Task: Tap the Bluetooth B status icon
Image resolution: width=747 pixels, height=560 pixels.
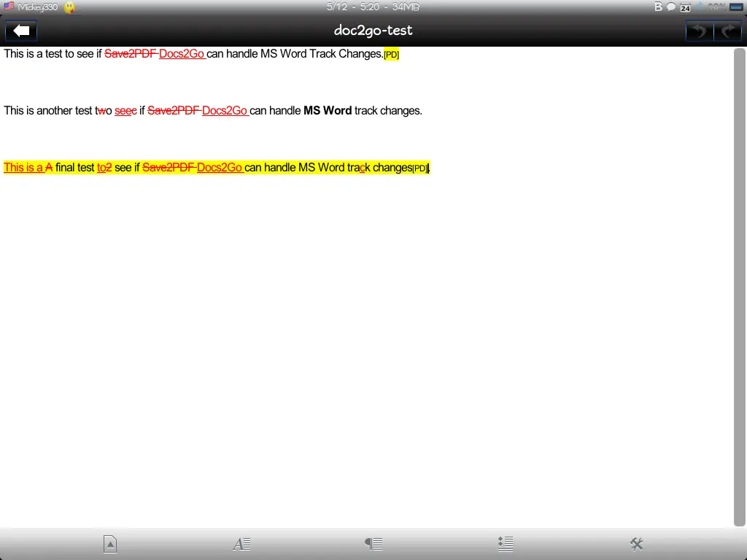Action: pyautogui.click(x=658, y=7)
